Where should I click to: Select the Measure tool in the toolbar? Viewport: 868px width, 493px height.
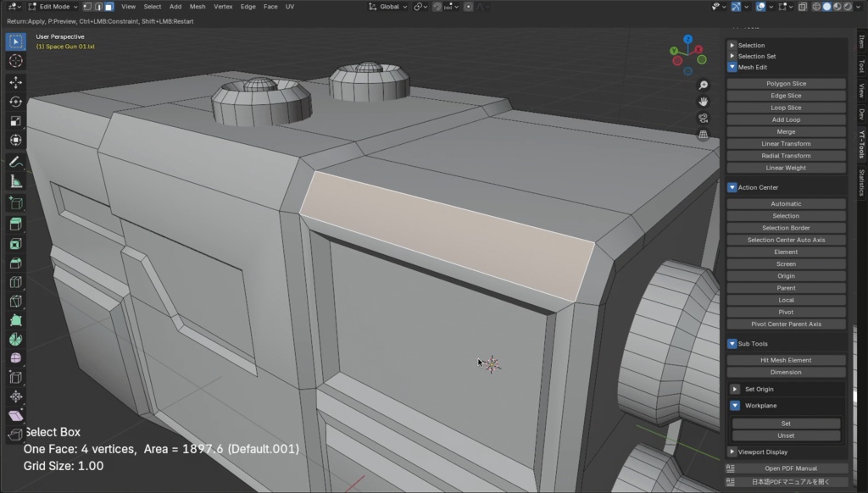click(14, 180)
